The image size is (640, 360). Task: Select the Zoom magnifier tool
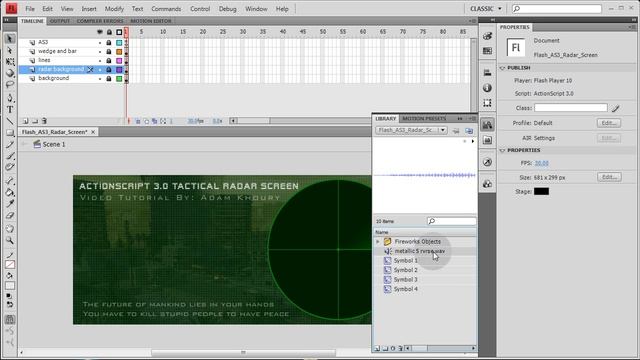(x=10, y=240)
